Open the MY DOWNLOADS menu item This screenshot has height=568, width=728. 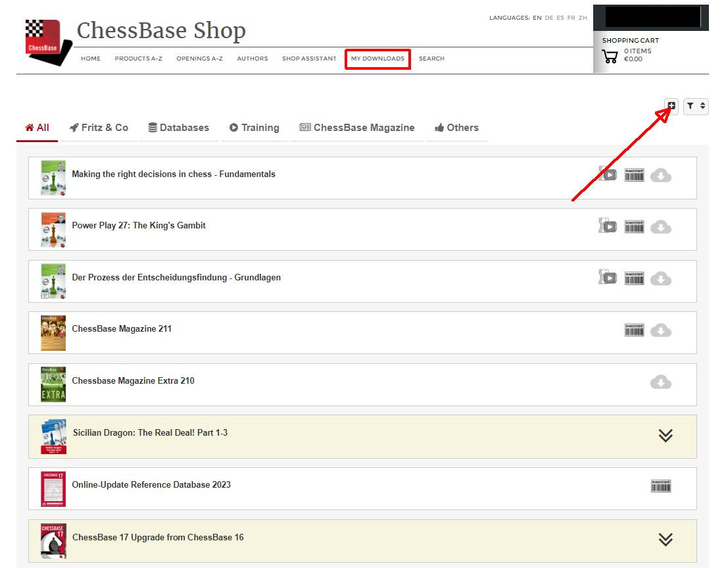(x=377, y=59)
